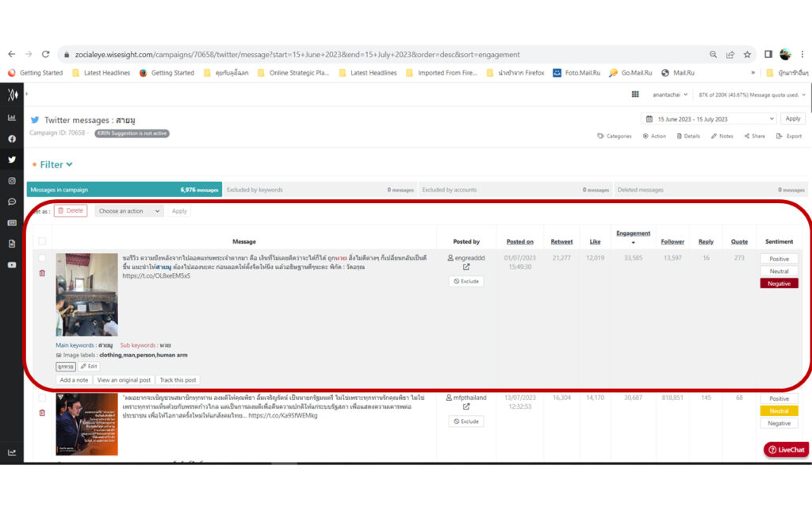
Task: Expand the message quota used dropdown
Action: click(752, 95)
